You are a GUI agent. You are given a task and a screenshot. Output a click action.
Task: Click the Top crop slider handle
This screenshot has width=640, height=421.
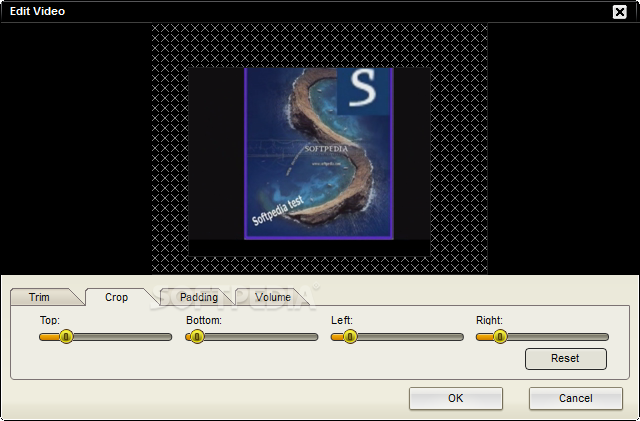[x=66, y=337]
